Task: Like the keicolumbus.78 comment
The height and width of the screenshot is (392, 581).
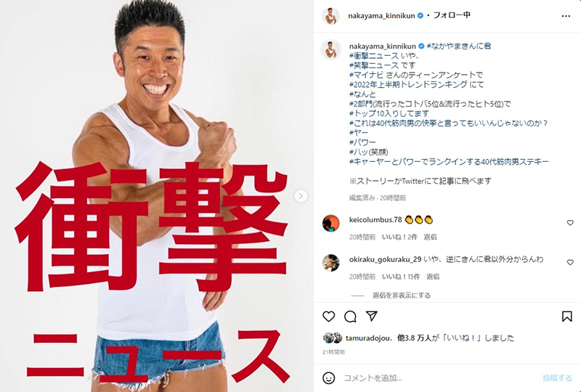Action: click(570, 223)
